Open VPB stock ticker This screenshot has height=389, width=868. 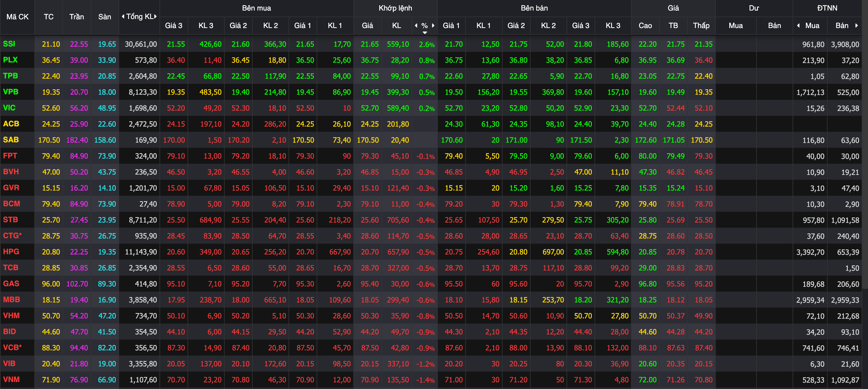point(11,92)
